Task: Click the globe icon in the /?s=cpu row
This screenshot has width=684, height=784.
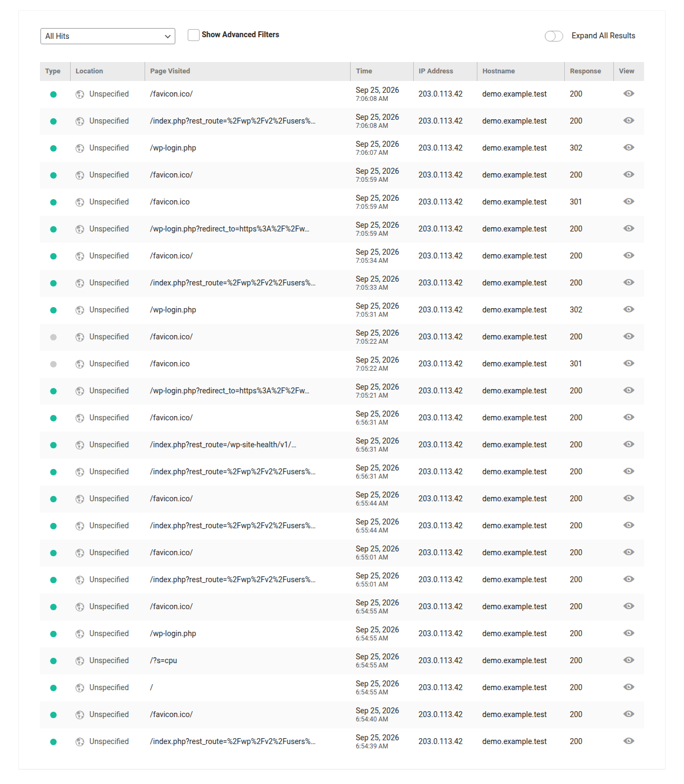Action: 80,661
